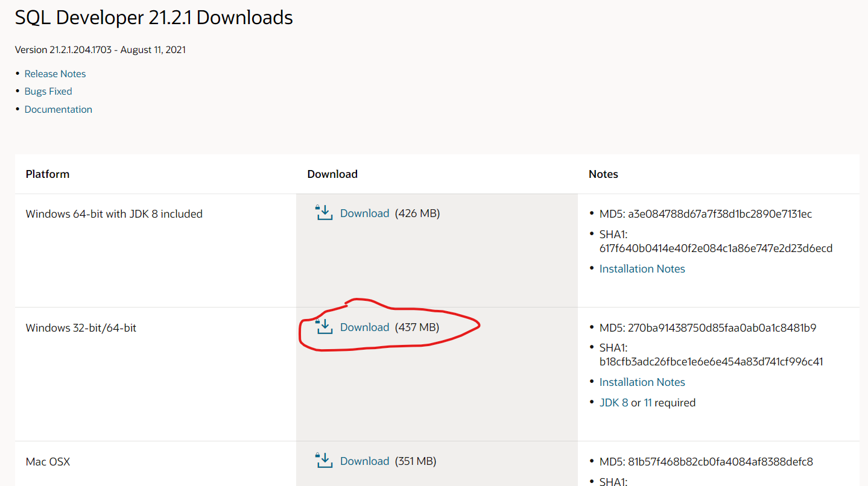Click the Mac OSX platform label
This screenshot has width=868, height=486.
pyautogui.click(x=48, y=462)
